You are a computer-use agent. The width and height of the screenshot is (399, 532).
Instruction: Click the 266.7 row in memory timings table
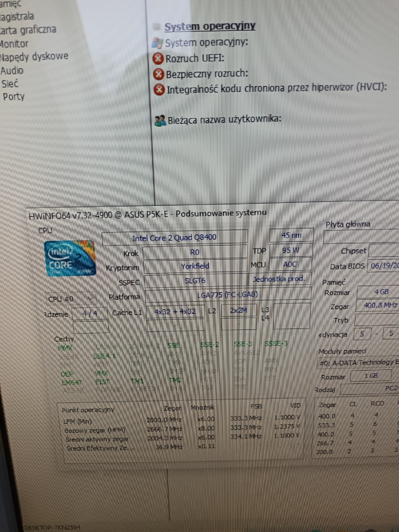357,443
